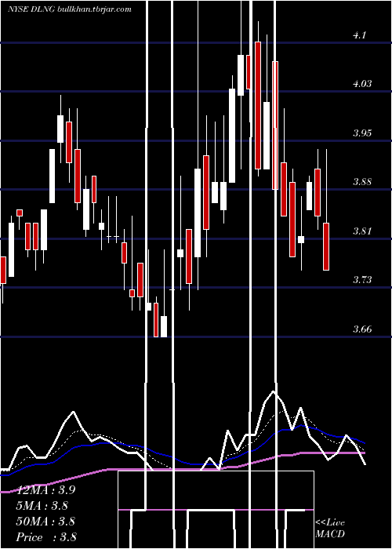This screenshot has width=392, height=549.
Task: Click the 3.95 price axis label
Action: pyautogui.click(x=361, y=133)
